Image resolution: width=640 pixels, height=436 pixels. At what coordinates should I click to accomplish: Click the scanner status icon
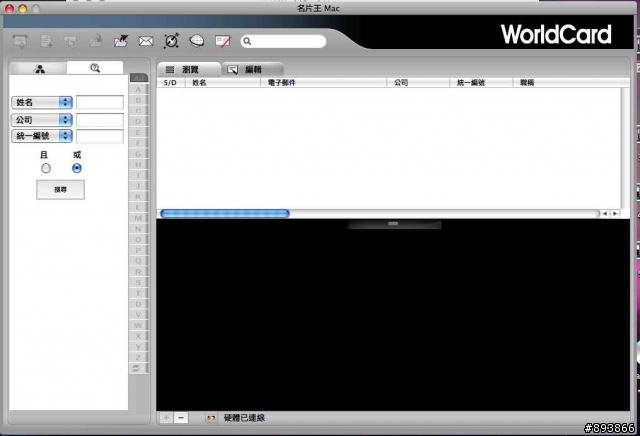point(211,418)
